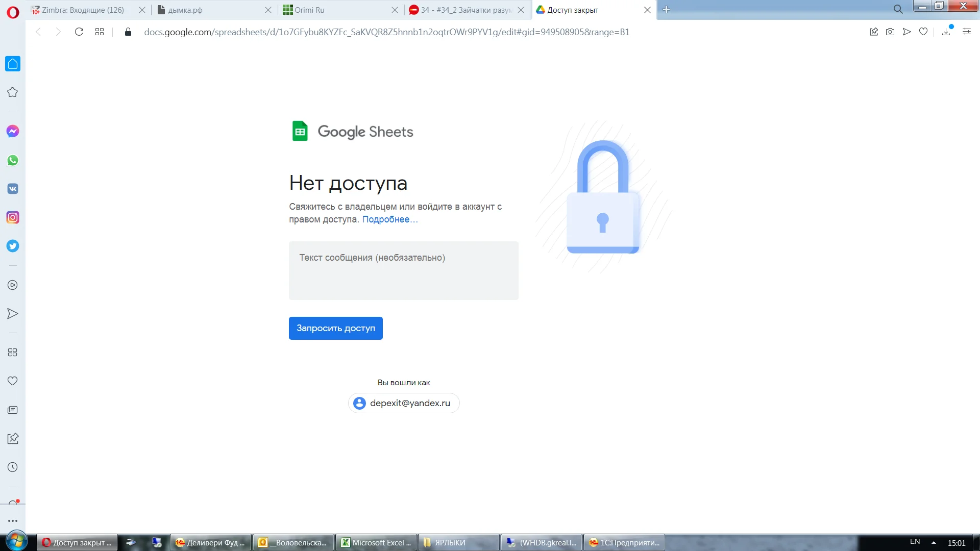This screenshot has width=980, height=551.
Task: Open a new tab with plus button
Action: click(x=666, y=10)
